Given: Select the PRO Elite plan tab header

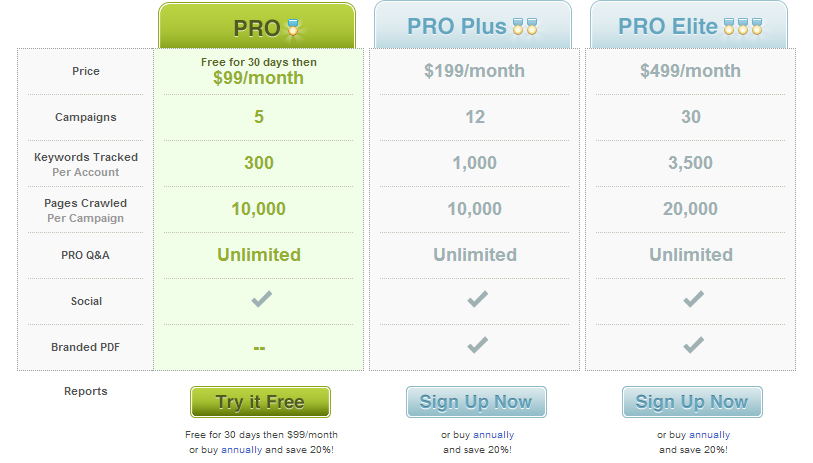Looking at the screenshot, I should point(689,25).
